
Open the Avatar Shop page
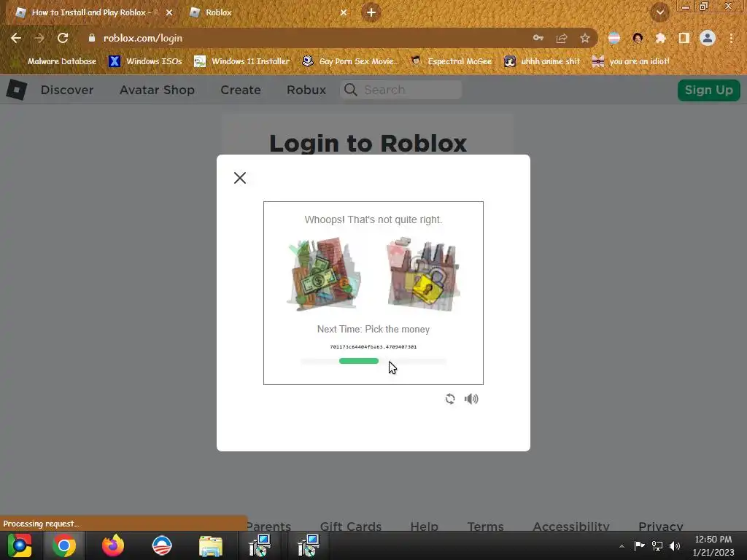(158, 90)
